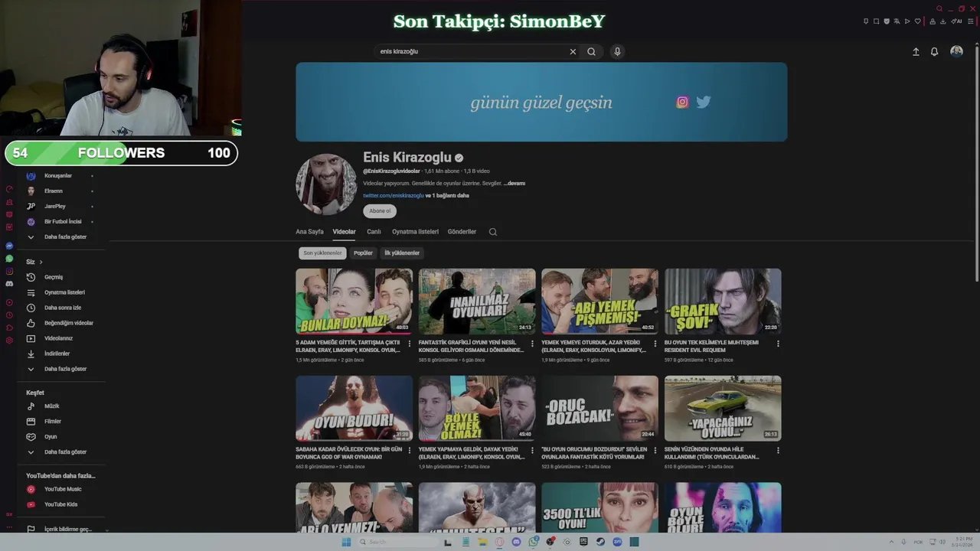
Task: Subscribe with the 'Abone ol' button
Action: pyautogui.click(x=380, y=211)
